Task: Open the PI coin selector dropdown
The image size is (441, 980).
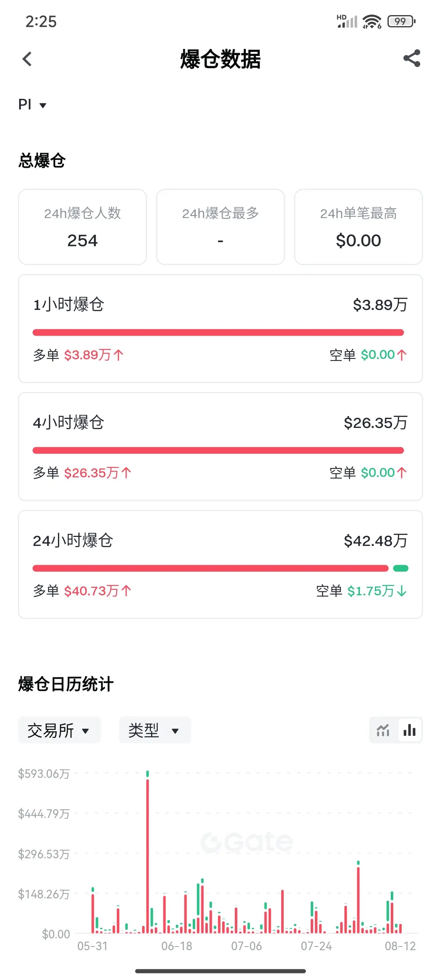Action: [32, 105]
